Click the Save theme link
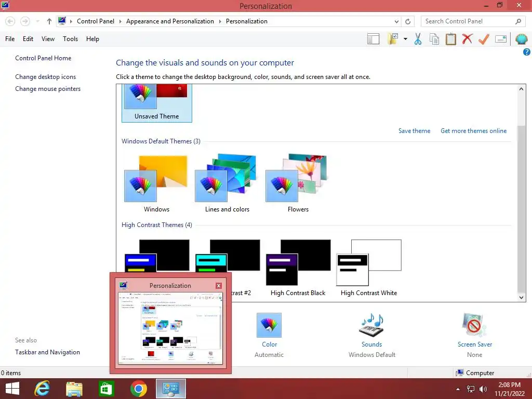Image resolution: width=532 pixels, height=399 pixels. pyautogui.click(x=414, y=131)
